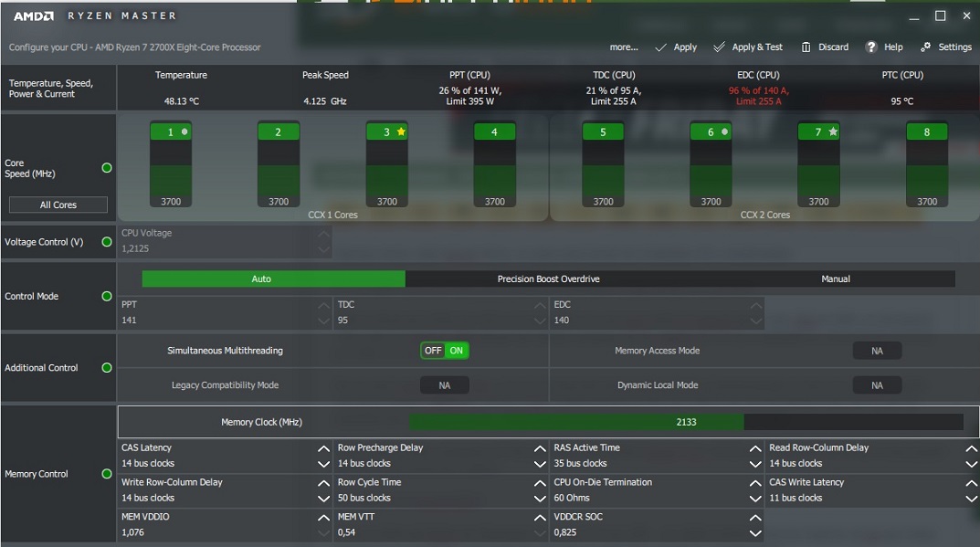Screen dimensions: 980x547
Task: Click Peak Speed 4.125 GHz reading
Action: (325, 101)
